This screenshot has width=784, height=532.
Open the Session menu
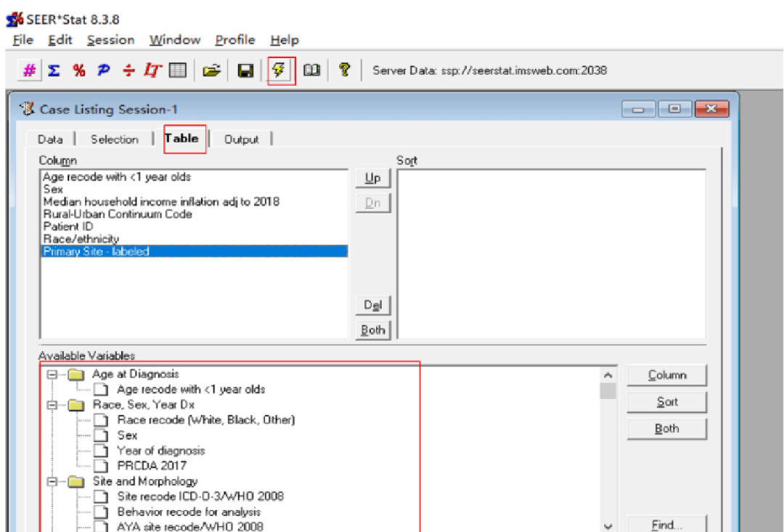click(x=110, y=40)
